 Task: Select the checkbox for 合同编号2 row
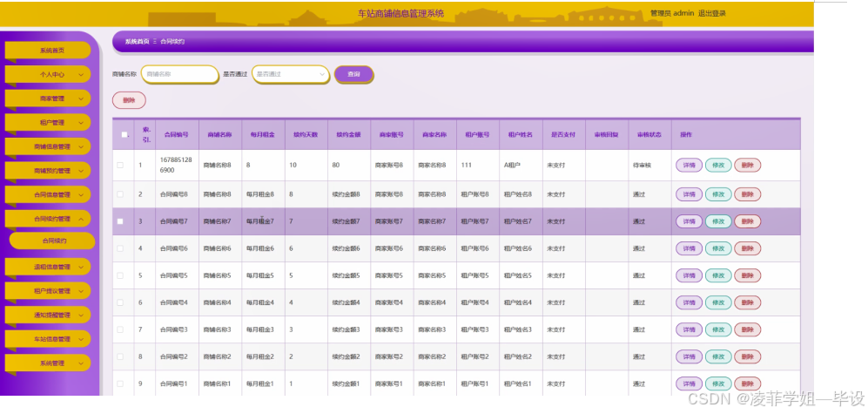tap(120, 356)
